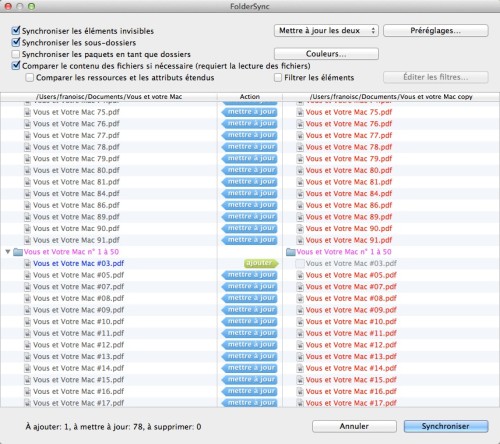Open the 'Couleurs...' color settings
Viewport: 500px width, 444px height.
pyautogui.click(x=326, y=54)
